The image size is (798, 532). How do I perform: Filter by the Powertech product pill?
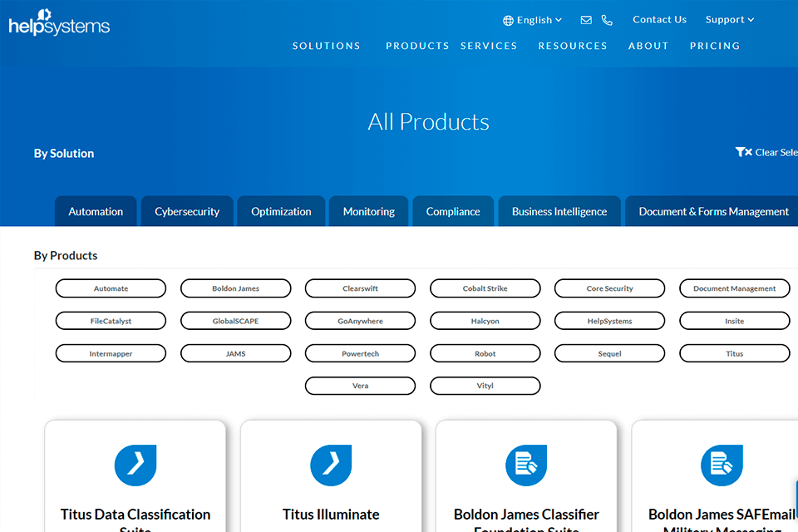(x=360, y=353)
